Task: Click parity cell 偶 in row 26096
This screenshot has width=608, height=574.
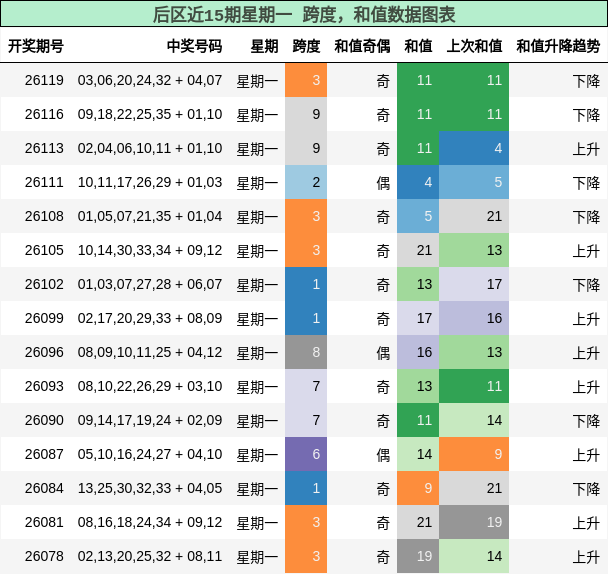Action: click(383, 353)
